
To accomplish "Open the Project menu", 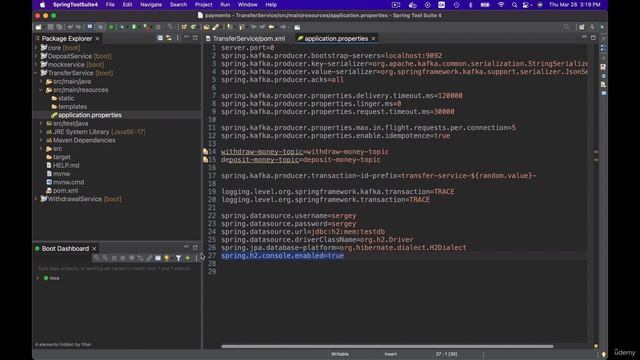I will [203, 5].
